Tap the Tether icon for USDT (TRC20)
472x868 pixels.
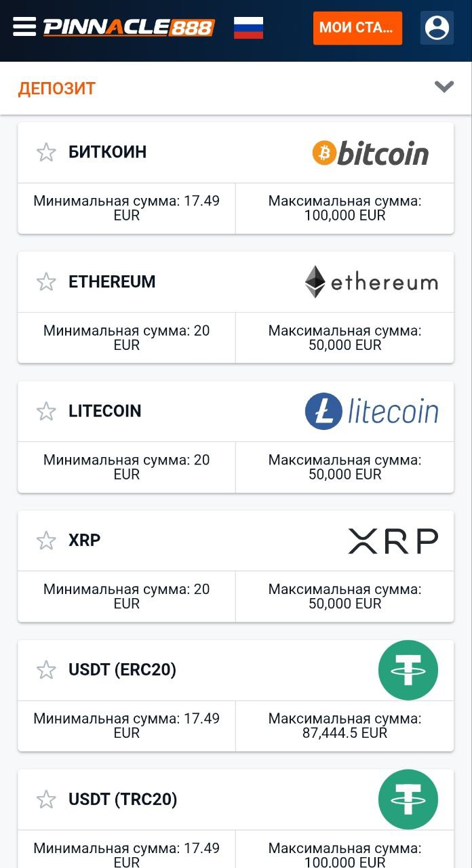(408, 800)
